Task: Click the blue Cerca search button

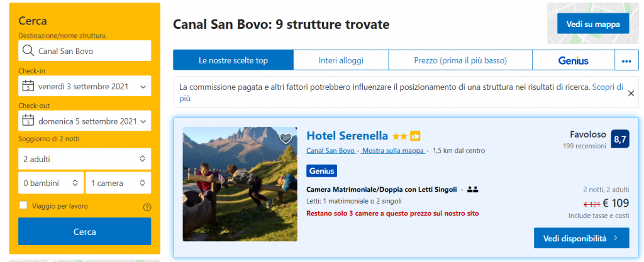Action: pyautogui.click(x=84, y=231)
